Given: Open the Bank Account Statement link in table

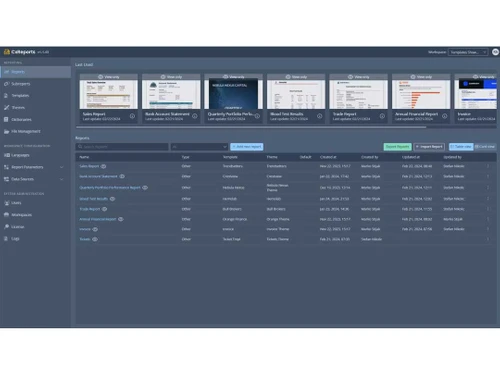Looking at the screenshot, I should tap(98, 176).
